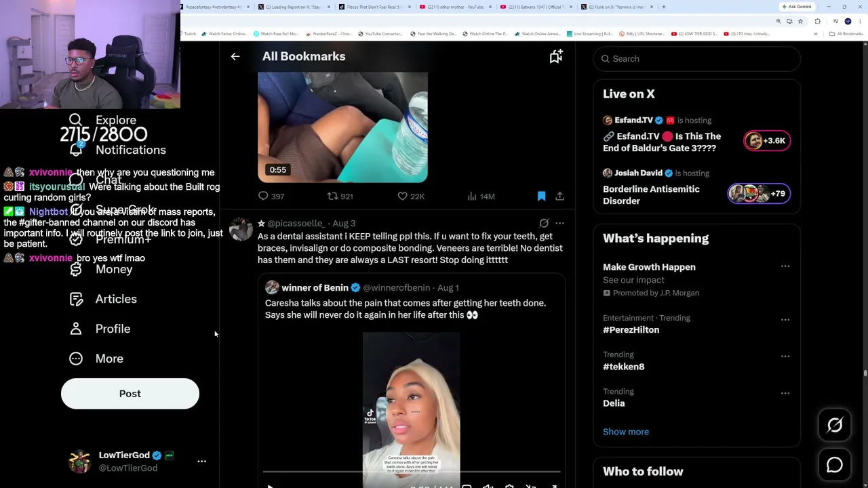Image resolution: width=868 pixels, height=488 pixels.
Task: Open options for the #PerezHilton trend
Action: pos(785,319)
